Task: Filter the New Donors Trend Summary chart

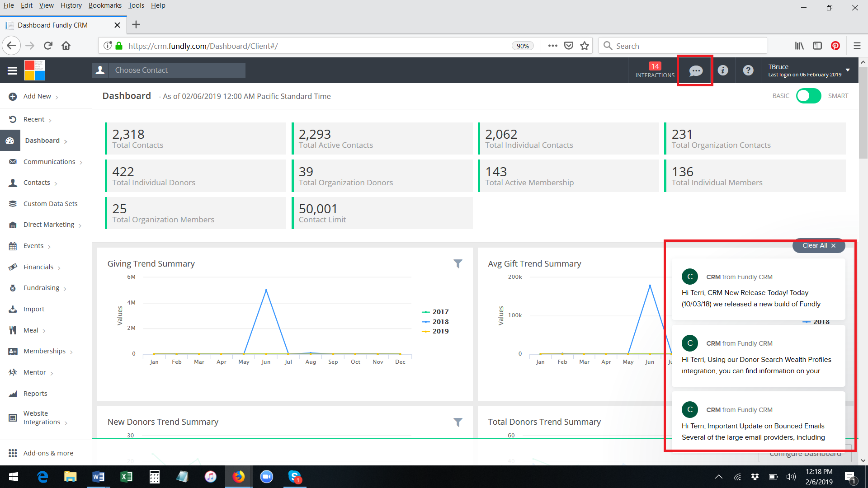Action: 458,422
